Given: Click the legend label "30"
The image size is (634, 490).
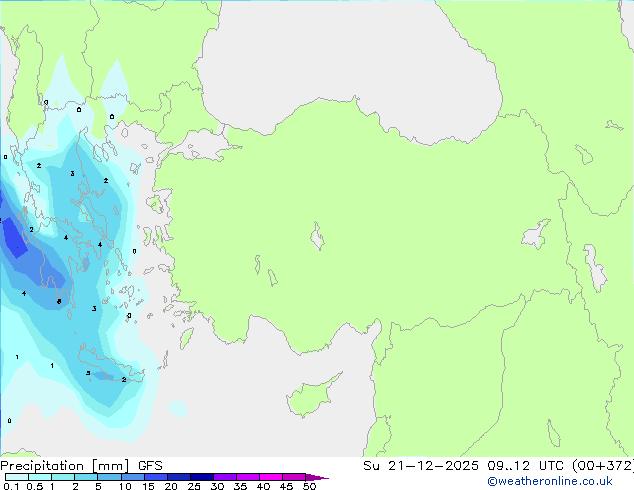Looking at the screenshot, I should point(217,486).
